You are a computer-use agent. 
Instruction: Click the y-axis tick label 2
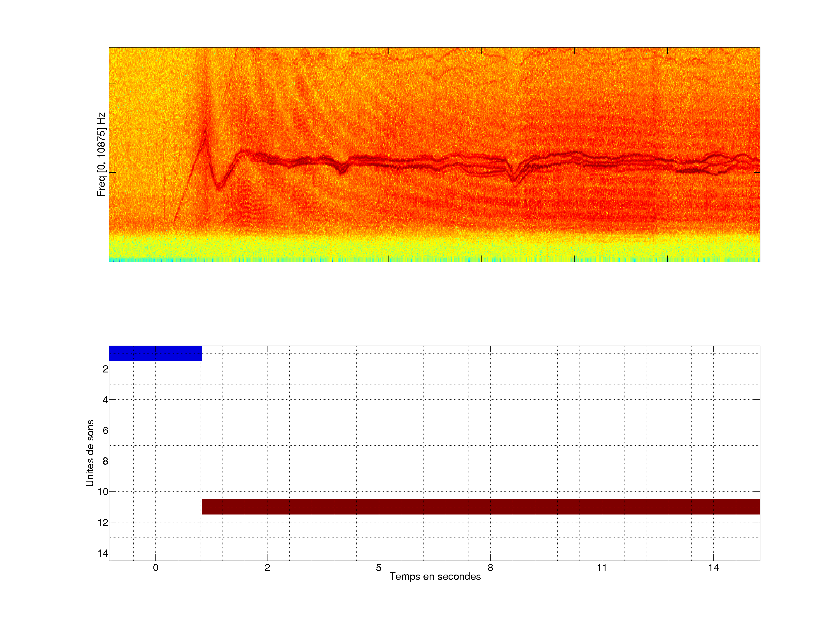105,369
